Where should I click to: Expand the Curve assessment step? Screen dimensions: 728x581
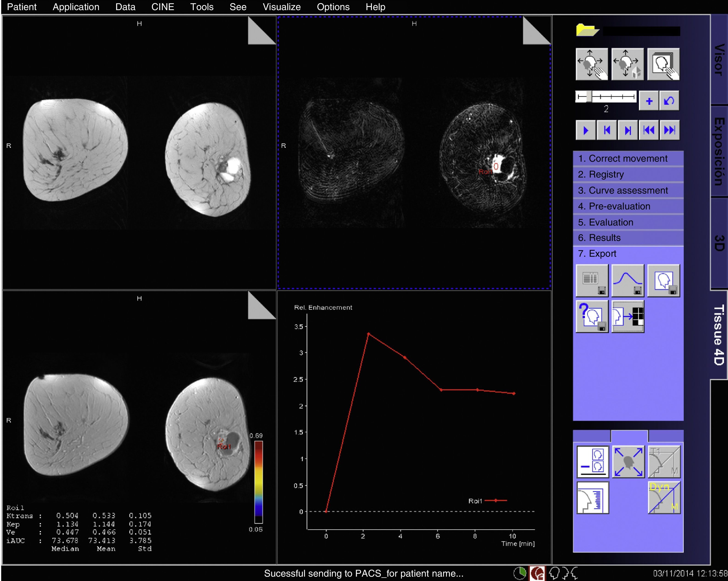[x=628, y=191]
